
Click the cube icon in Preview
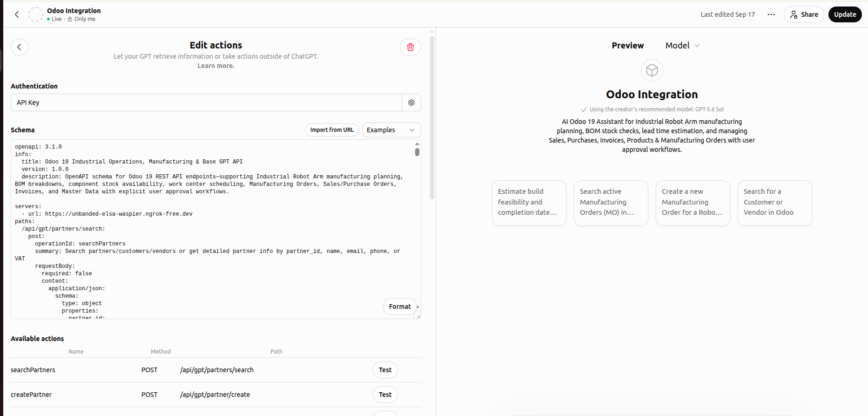coord(652,70)
